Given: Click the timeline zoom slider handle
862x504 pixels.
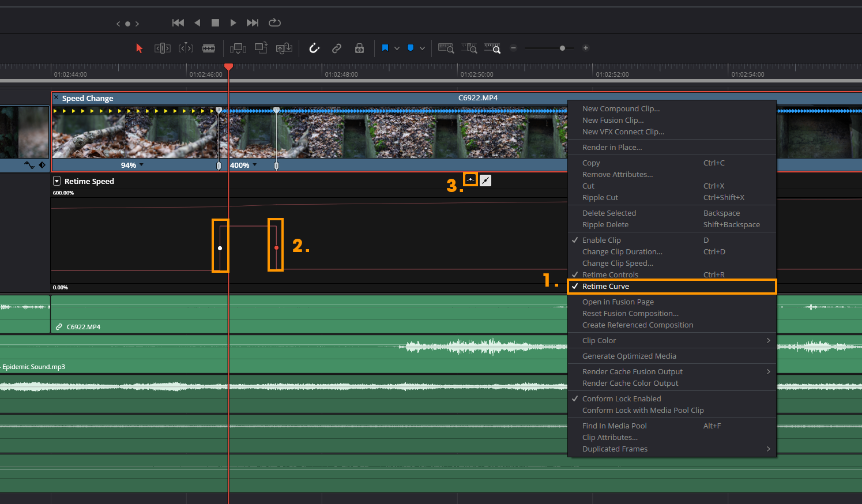Looking at the screenshot, I should [562, 48].
